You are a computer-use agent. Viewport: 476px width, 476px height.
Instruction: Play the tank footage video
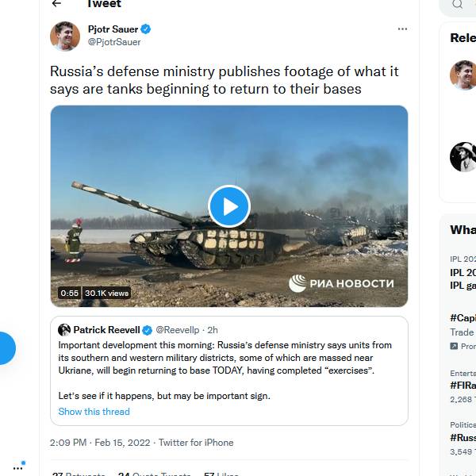point(229,206)
